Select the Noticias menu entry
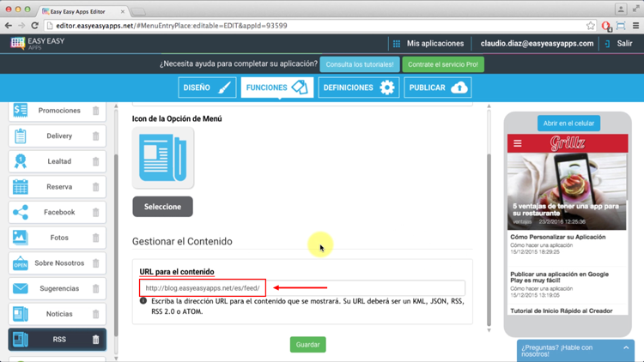 point(57,314)
